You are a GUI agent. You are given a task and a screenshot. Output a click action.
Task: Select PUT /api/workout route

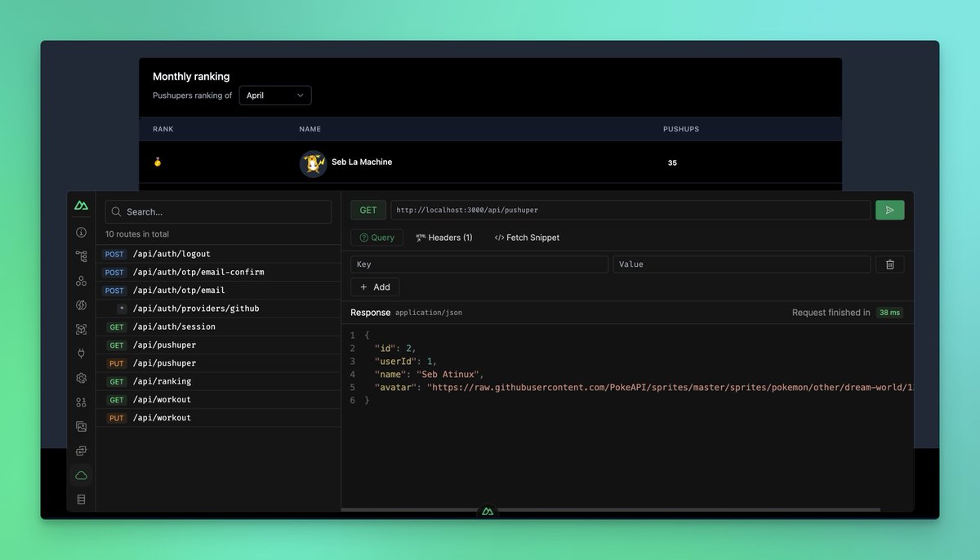pyautogui.click(x=218, y=417)
